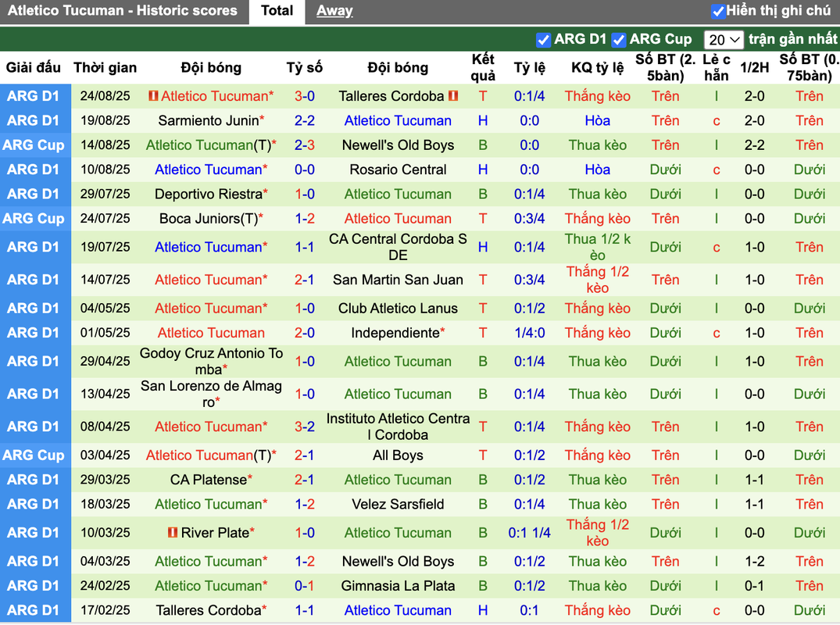Image resolution: width=840 pixels, height=625 pixels.
Task: Click the Kết quả column header
Action: [483, 67]
